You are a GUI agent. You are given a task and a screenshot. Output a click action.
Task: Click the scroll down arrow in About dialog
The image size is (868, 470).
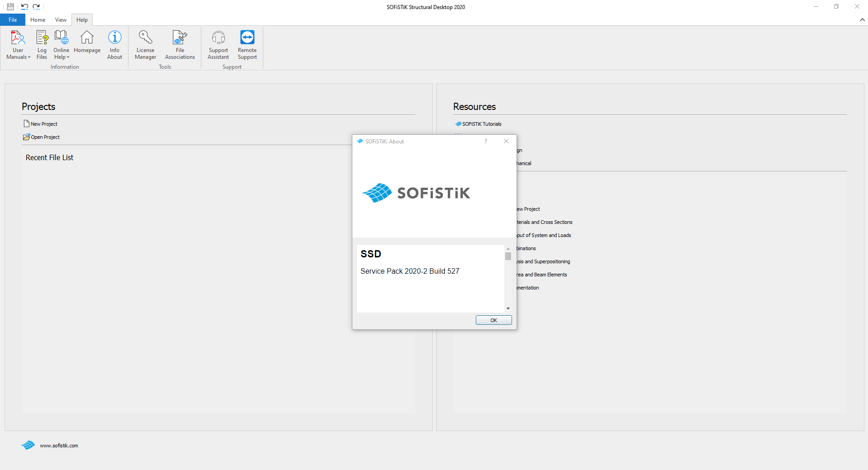click(508, 309)
